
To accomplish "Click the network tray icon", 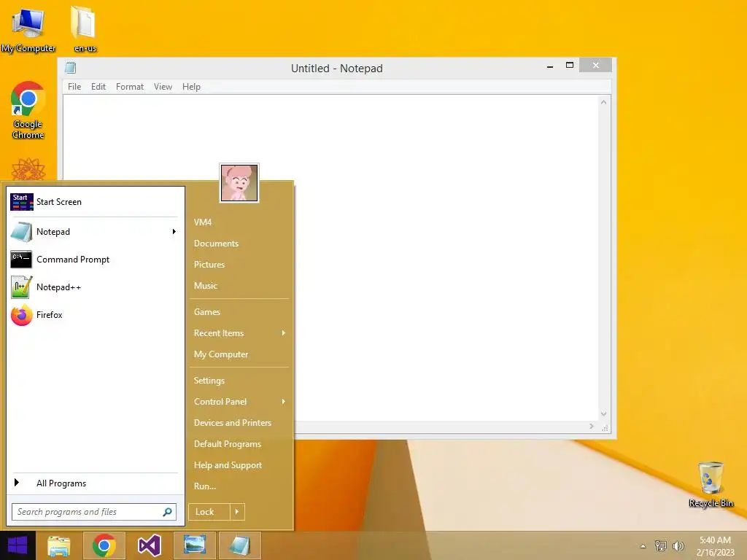I will 661,546.
